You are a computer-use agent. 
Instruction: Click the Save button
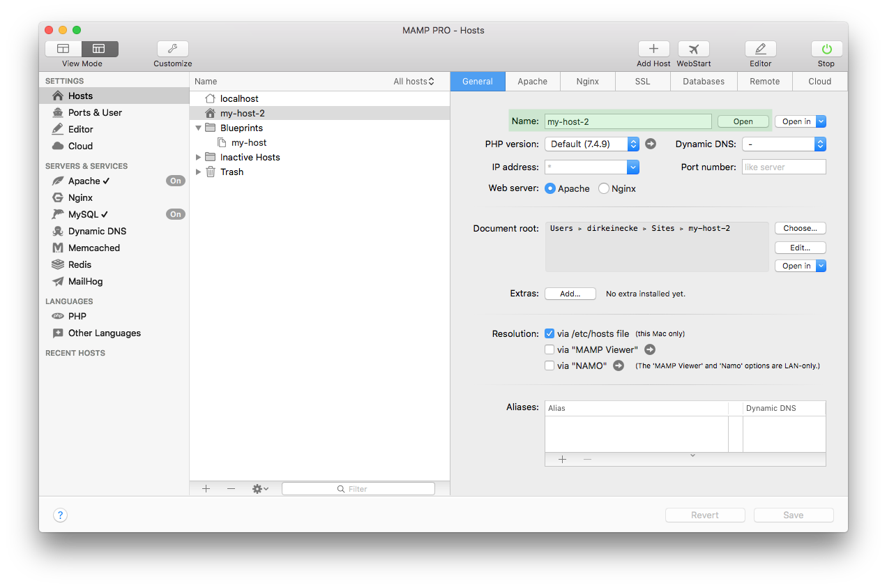pyautogui.click(x=794, y=515)
